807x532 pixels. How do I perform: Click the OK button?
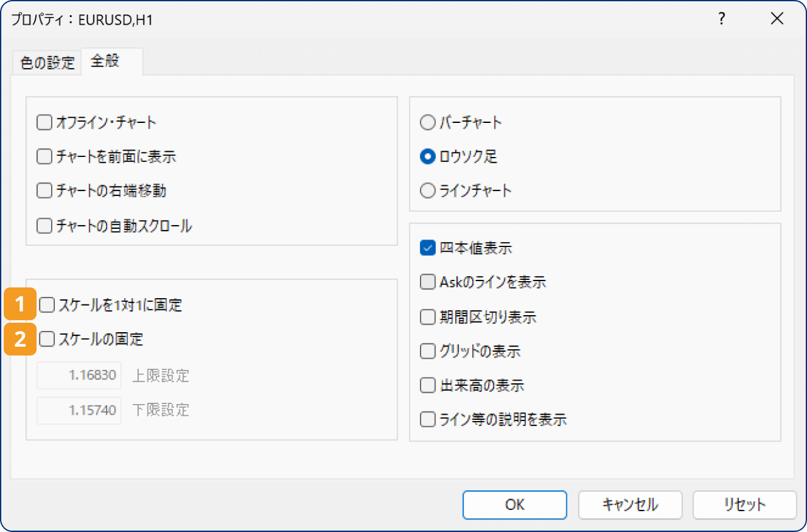pos(514,504)
